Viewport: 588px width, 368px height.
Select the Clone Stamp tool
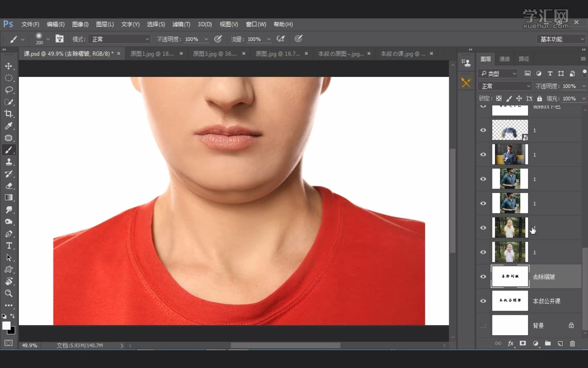click(x=9, y=162)
